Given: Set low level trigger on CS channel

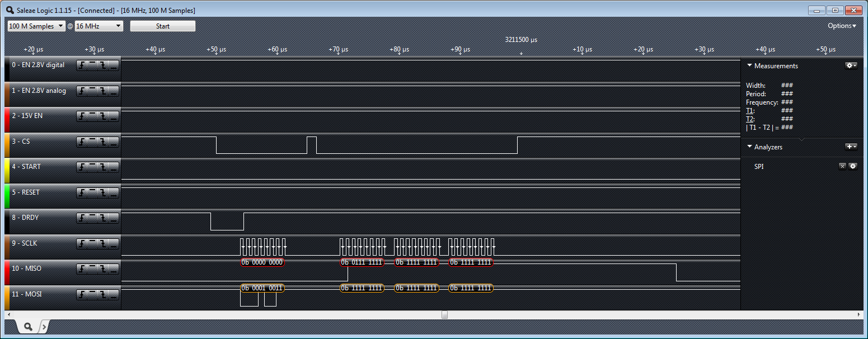Looking at the screenshot, I should tap(114, 142).
